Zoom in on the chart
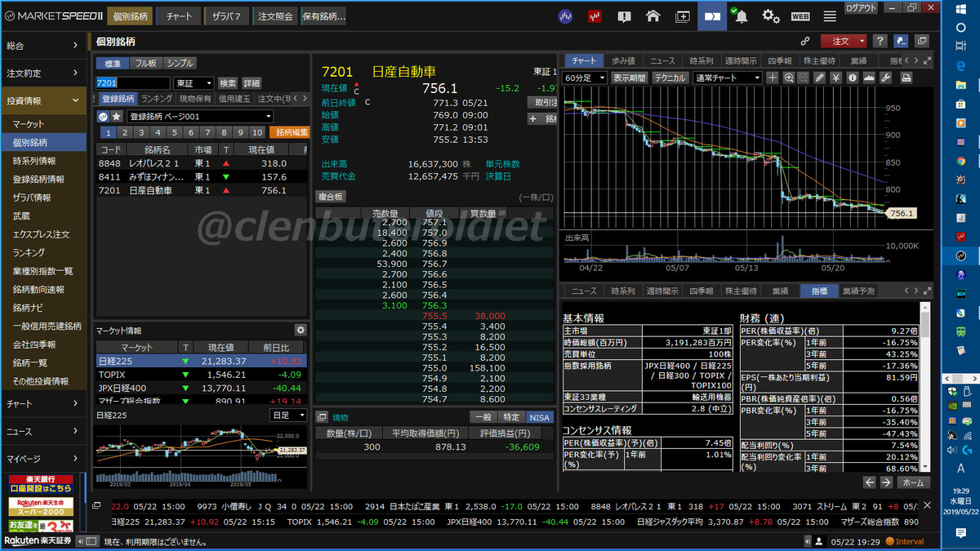980x551 pixels. [789, 78]
